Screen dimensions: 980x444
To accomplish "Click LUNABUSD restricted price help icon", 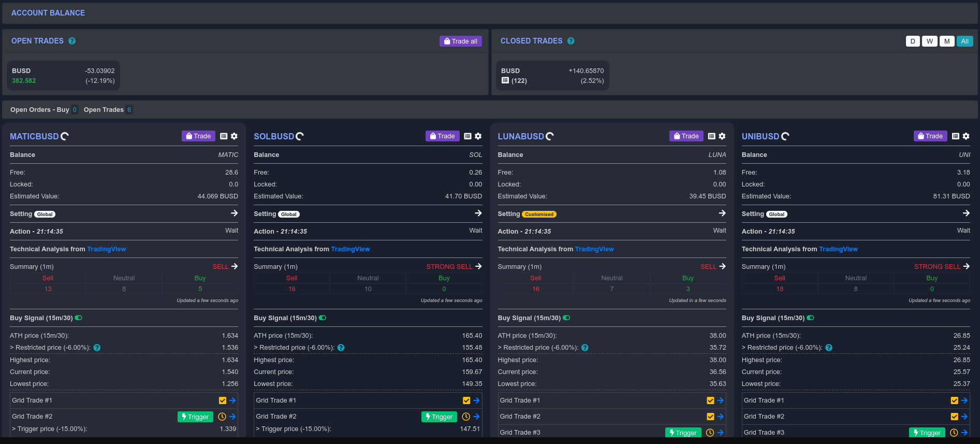I will [x=585, y=348].
